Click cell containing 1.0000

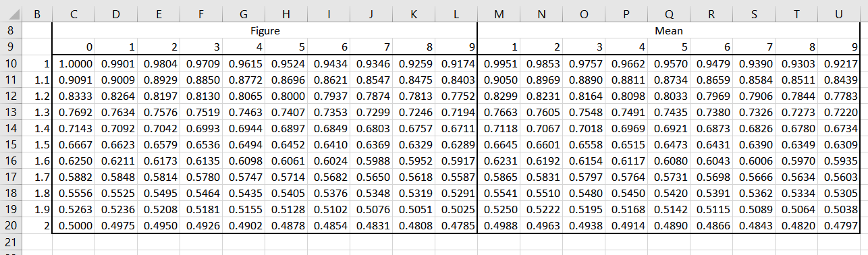pos(73,64)
